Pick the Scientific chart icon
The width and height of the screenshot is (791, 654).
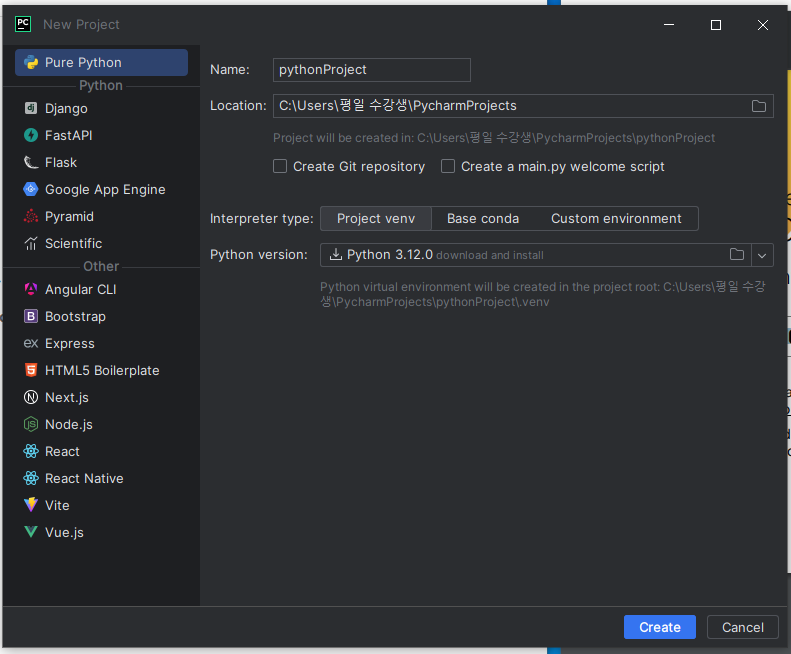click(x=31, y=243)
